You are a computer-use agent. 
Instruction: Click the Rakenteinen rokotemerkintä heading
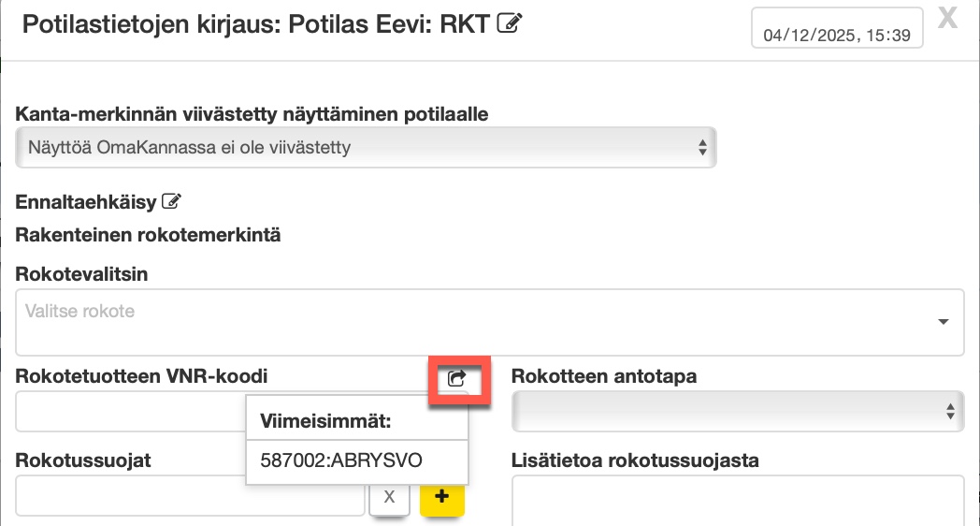149,234
